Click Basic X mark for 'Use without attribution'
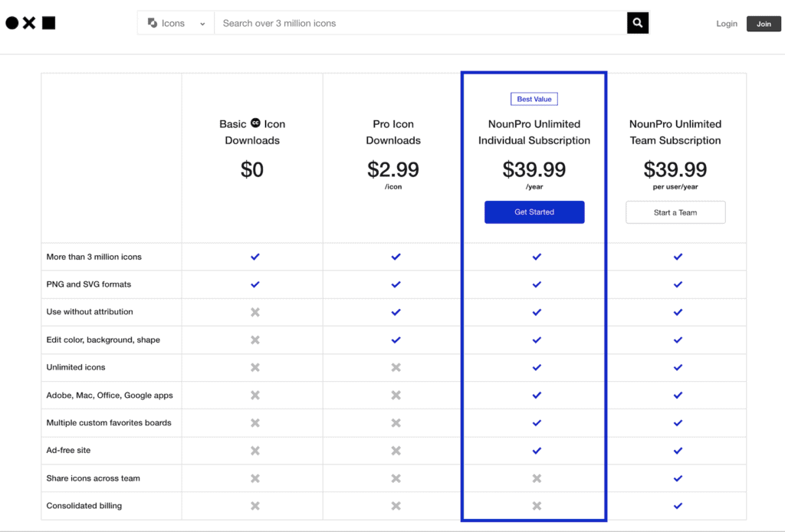Image resolution: width=785 pixels, height=532 pixels. [255, 312]
